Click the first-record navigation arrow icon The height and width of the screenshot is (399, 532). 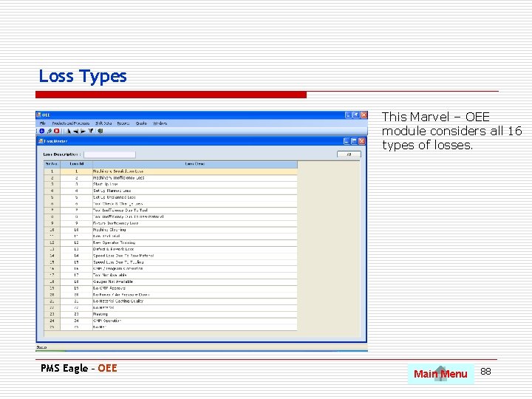tap(69, 131)
